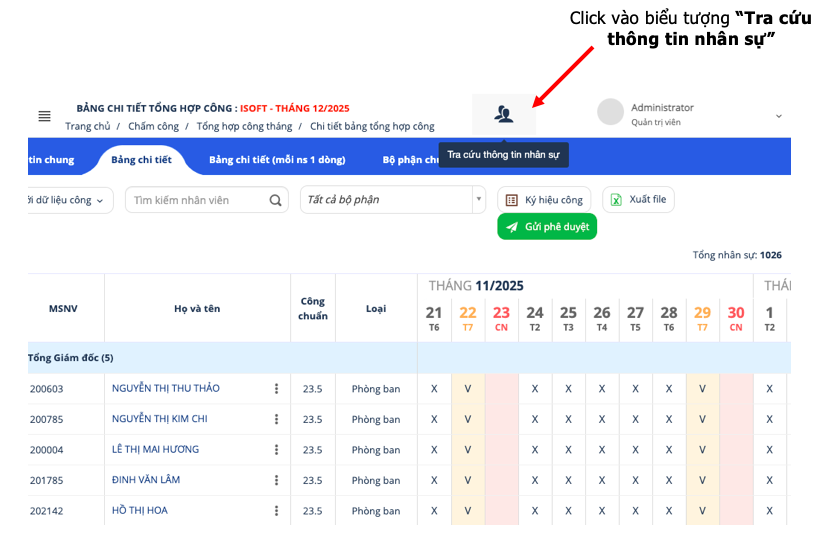
Task: Open the 'Ký hiệu công' legend button
Action: (x=544, y=200)
